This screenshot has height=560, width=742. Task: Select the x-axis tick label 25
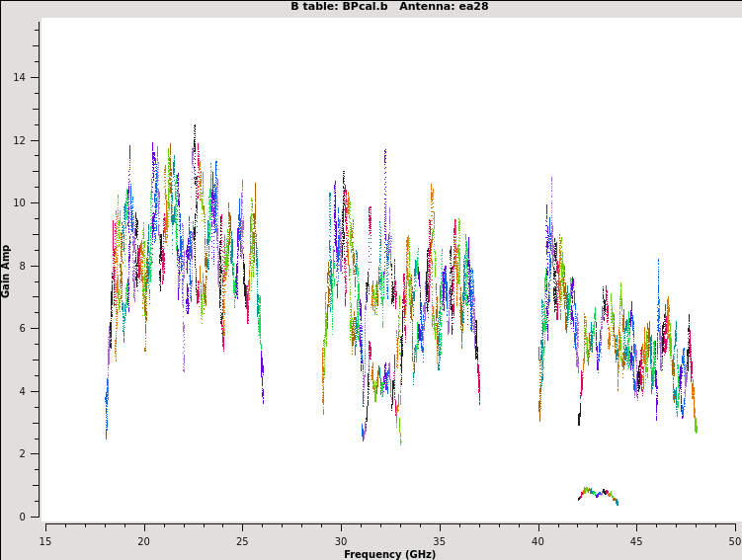(x=243, y=541)
